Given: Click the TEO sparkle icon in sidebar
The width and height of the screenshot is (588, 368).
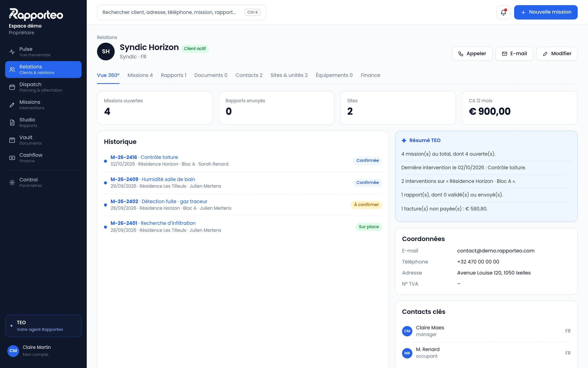Looking at the screenshot, I should 12,326.
